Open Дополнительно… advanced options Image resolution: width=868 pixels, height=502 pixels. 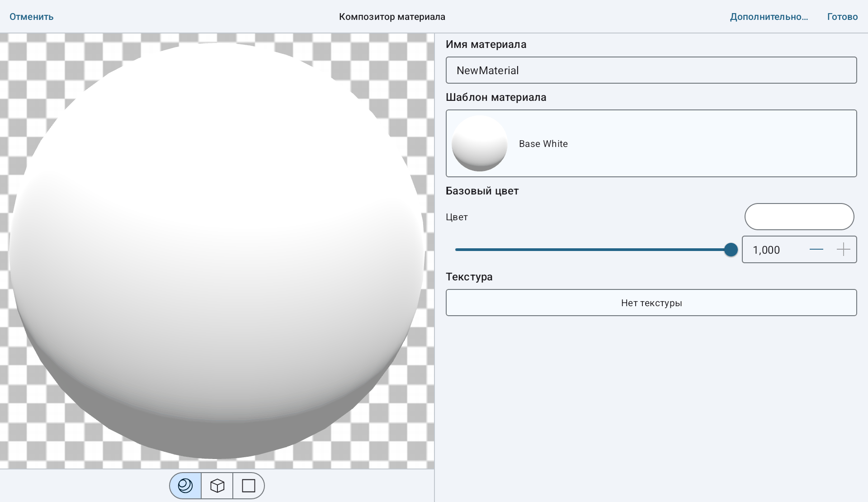click(769, 17)
